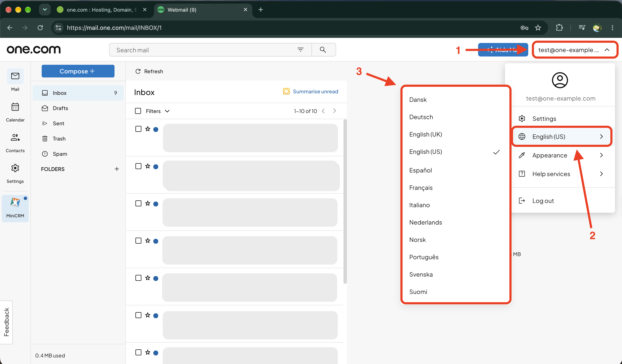The height and width of the screenshot is (364, 622).
Task: Click the search magnifier button
Action: (323, 50)
